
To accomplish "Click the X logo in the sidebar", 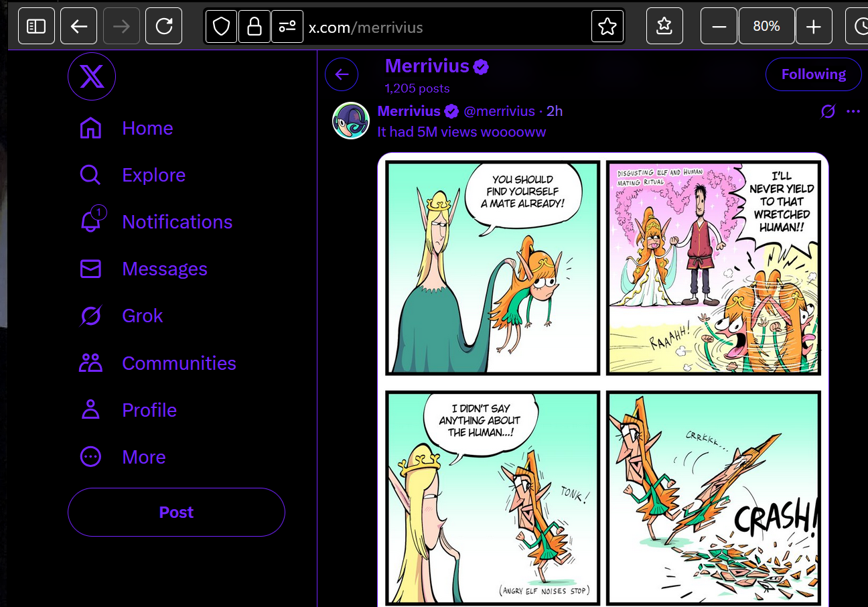I will pyautogui.click(x=92, y=76).
